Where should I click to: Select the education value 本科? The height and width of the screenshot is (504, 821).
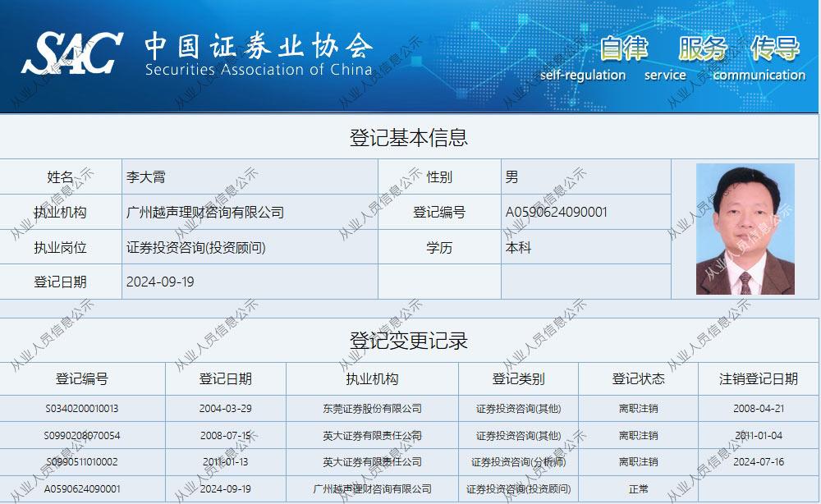(x=518, y=247)
